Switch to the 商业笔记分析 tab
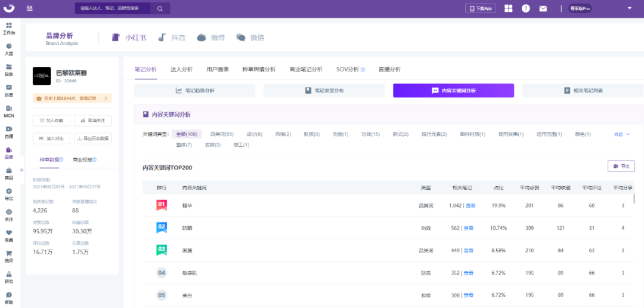Image resolution: width=644 pixels, height=308 pixels. click(306, 69)
